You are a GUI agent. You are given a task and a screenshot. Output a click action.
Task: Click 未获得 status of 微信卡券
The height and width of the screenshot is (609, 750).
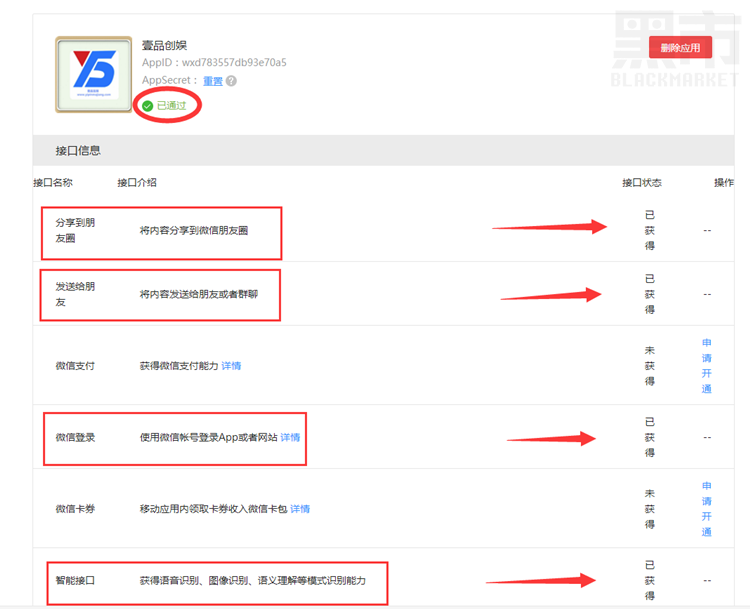tap(650, 509)
